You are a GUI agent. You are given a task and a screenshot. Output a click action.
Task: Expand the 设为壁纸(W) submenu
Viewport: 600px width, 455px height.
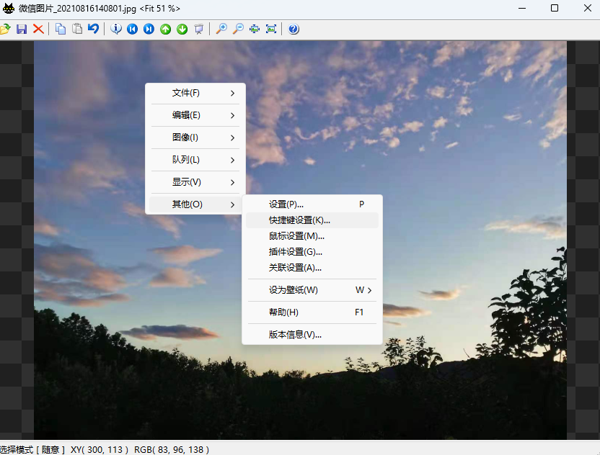click(311, 290)
